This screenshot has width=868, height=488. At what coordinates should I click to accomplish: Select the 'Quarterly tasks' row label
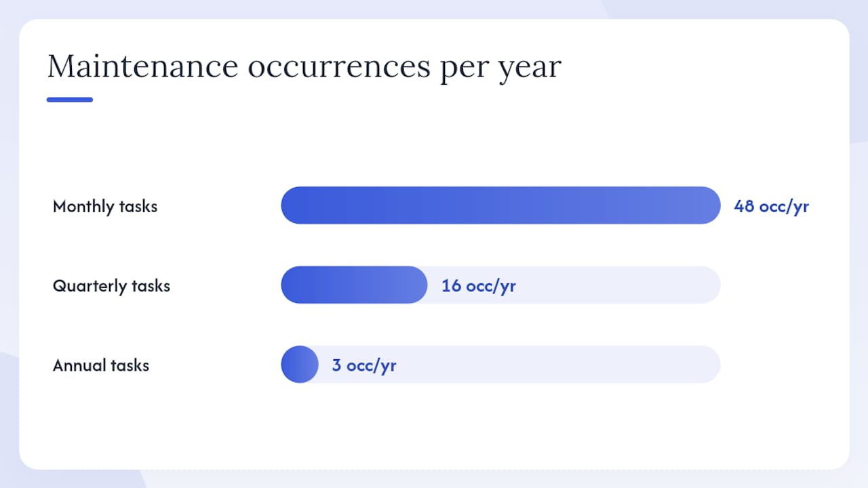click(x=111, y=286)
